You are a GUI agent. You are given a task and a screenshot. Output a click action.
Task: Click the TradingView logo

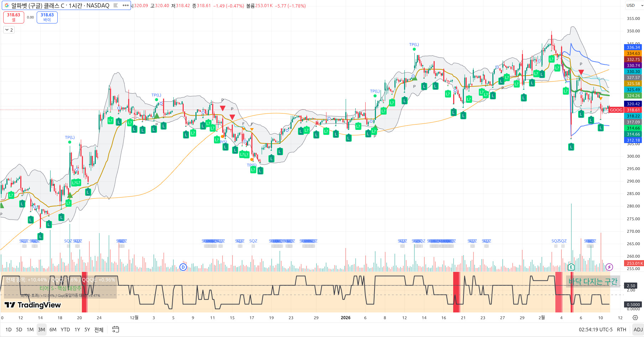33,305
